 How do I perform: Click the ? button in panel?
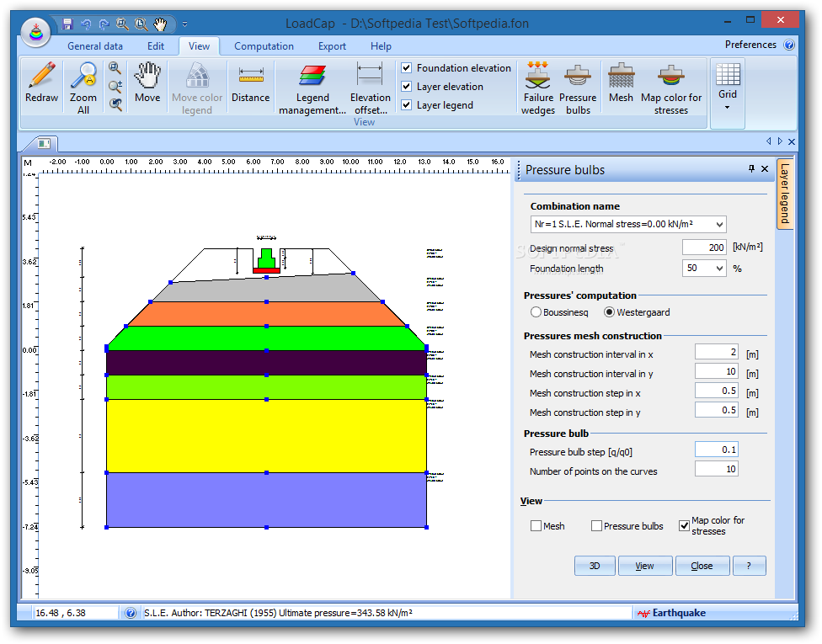tap(749, 566)
